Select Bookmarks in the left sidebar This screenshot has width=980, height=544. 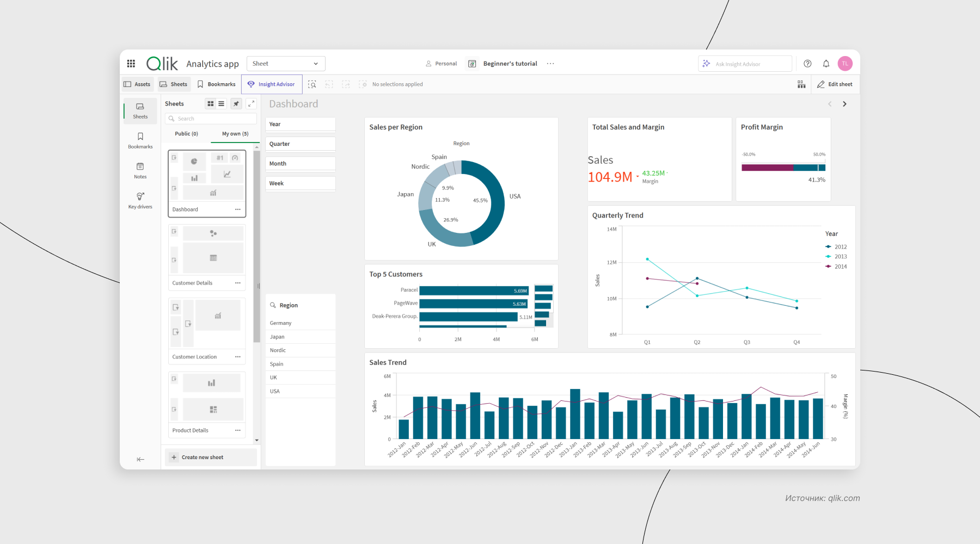click(140, 140)
